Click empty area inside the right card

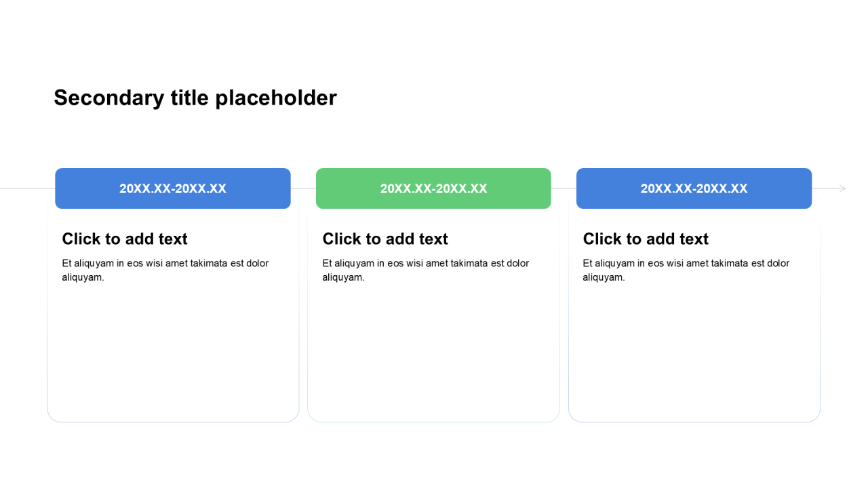[x=694, y=352]
